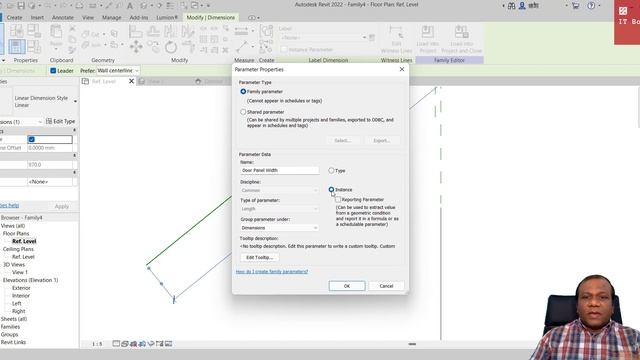Image resolution: width=640 pixels, height=360 pixels.
Task: Click the help question mark icon
Action: pos(591,6)
